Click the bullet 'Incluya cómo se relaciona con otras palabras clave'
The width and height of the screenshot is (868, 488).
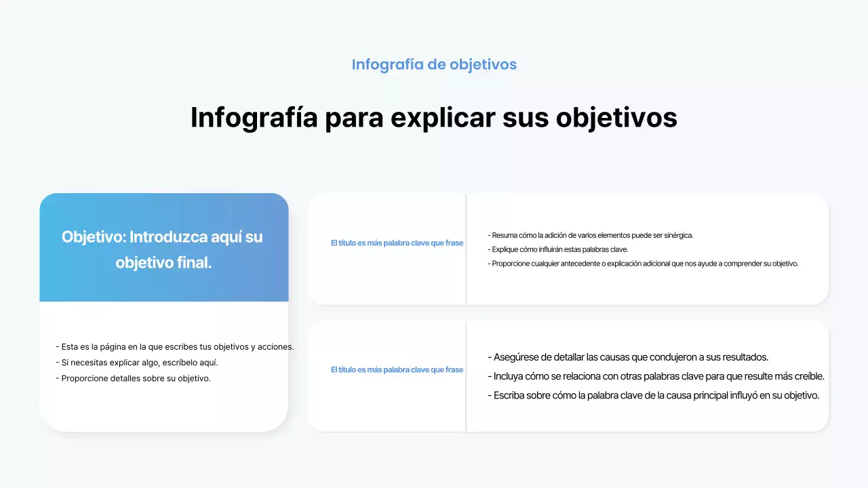[x=656, y=376]
